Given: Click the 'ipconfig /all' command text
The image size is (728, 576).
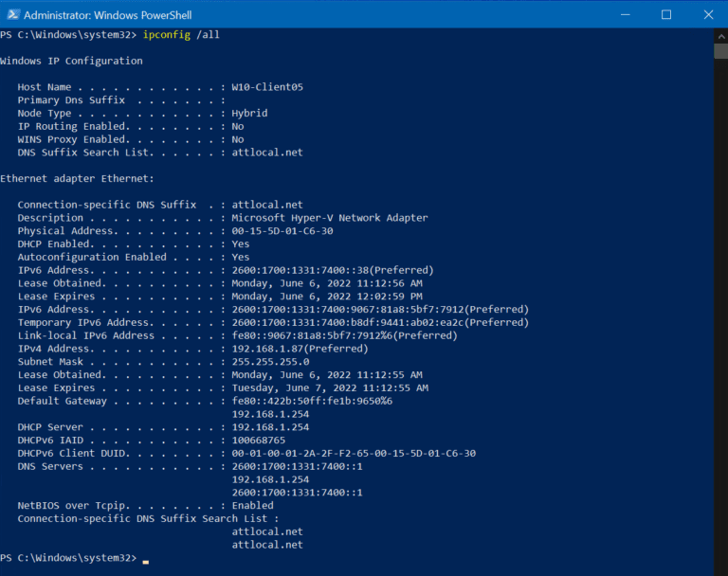Looking at the screenshot, I should pyautogui.click(x=181, y=35).
